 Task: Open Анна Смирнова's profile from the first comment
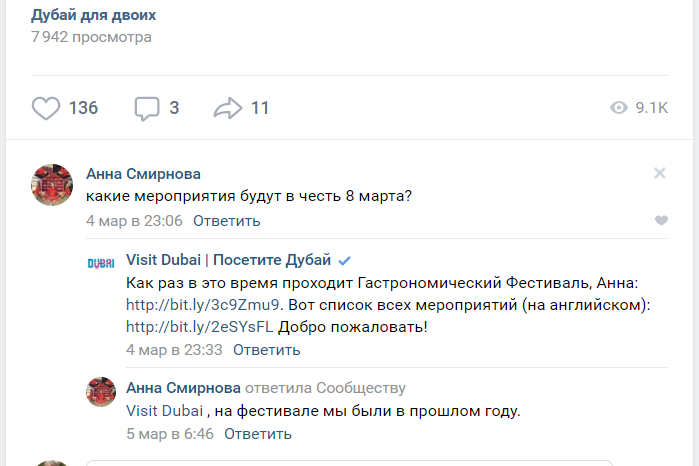143,174
